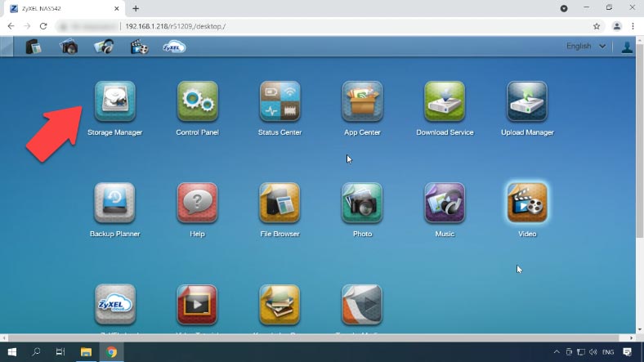Show hidden system tray icons

557,352
